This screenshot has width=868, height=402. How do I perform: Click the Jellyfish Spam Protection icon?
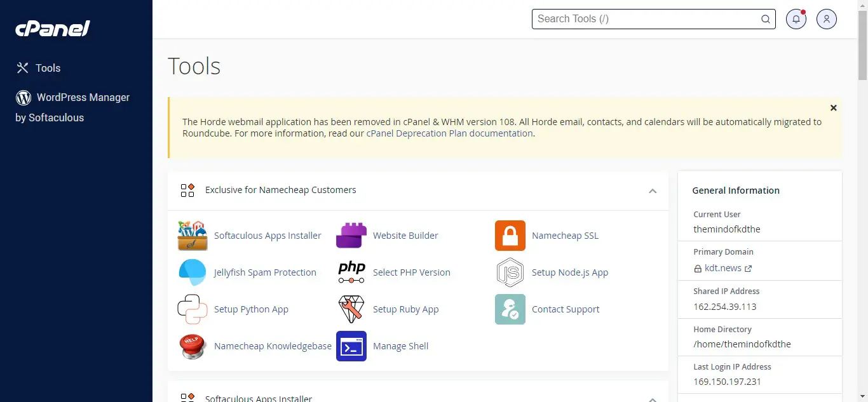193,272
